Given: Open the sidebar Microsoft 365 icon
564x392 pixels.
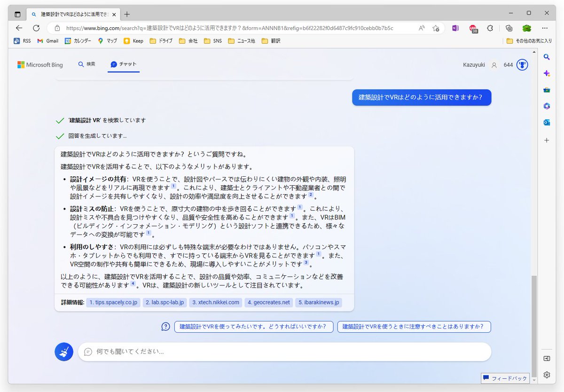Looking at the screenshot, I should click(547, 106).
